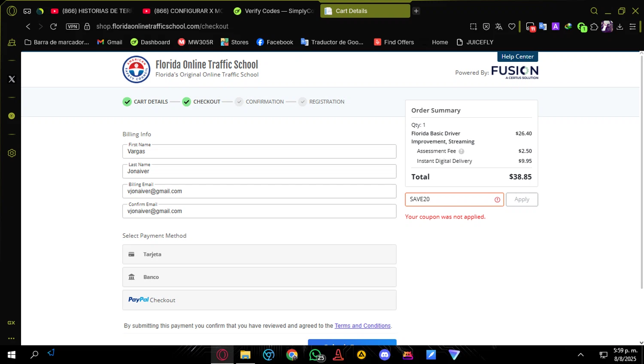This screenshot has width=644, height=364.
Task: Open Discord from the taskbar
Action: click(385, 355)
